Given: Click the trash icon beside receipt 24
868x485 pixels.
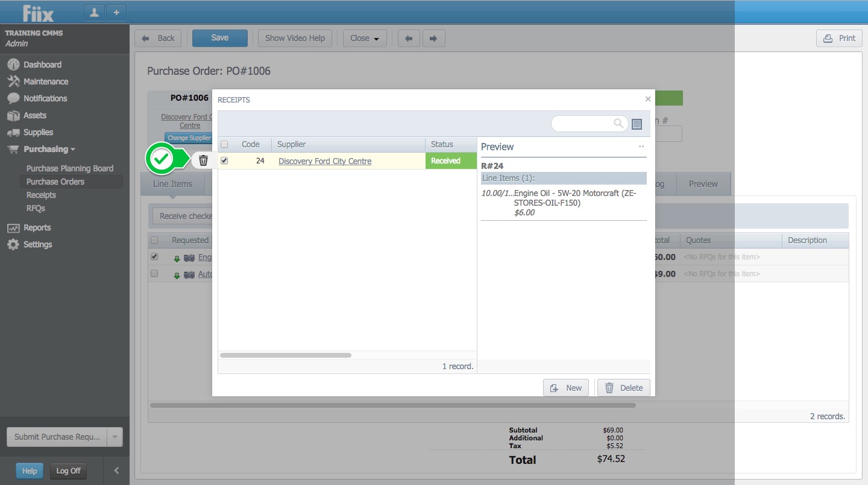Looking at the screenshot, I should 203,160.
